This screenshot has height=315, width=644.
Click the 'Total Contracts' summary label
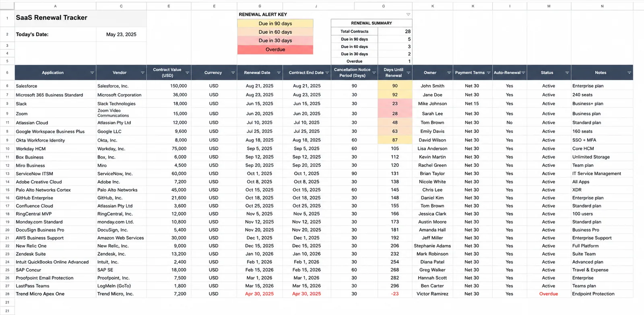click(x=355, y=31)
